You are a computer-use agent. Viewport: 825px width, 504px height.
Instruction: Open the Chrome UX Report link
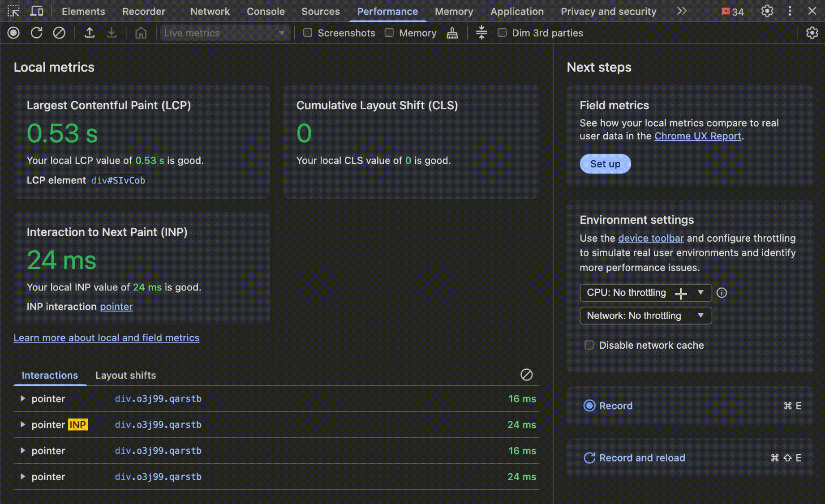point(697,136)
